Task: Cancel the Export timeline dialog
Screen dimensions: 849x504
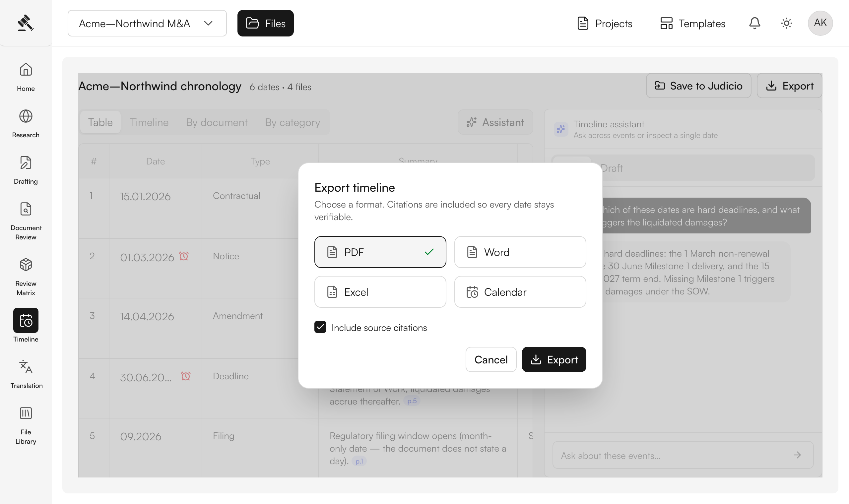Action: (x=491, y=359)
